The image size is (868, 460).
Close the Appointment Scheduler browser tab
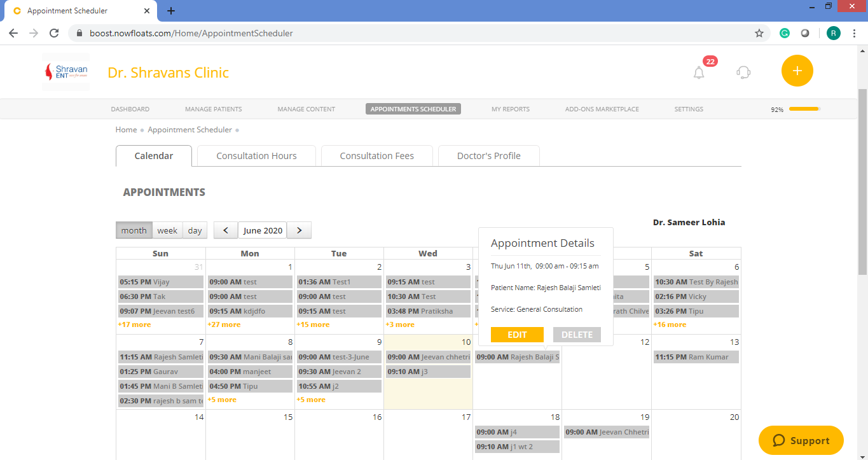pos(147,11)
